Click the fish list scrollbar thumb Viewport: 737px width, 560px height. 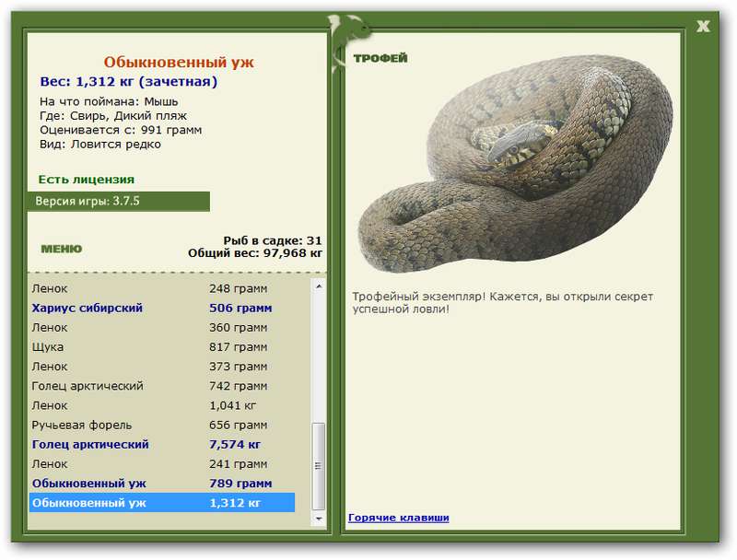(318, 465)
